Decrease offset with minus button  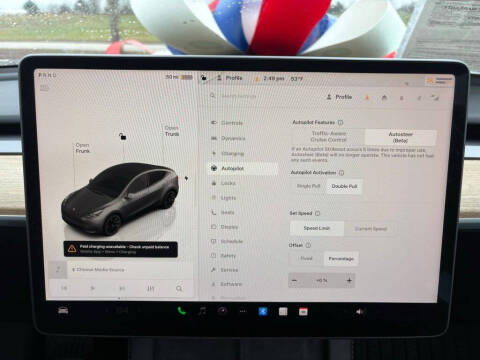coord(295,280)
